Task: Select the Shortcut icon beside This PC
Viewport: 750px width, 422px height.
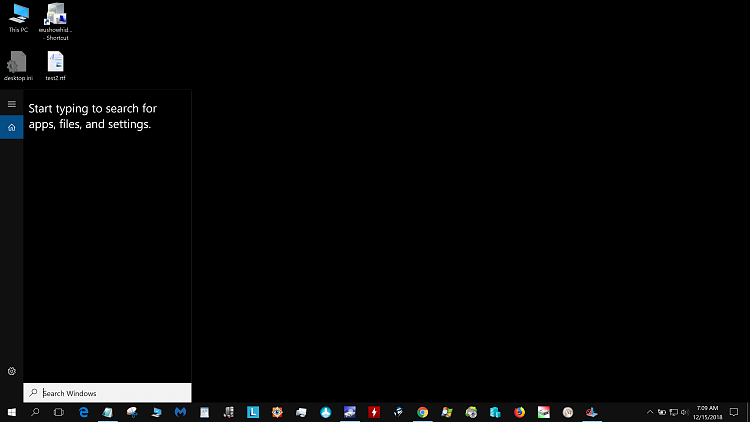Action: [55, 22]
